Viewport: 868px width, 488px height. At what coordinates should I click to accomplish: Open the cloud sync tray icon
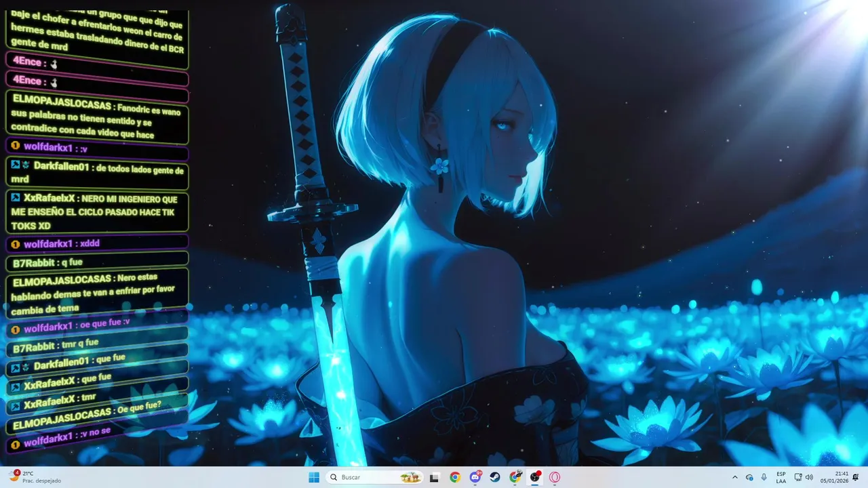click(x=749, y=477)
